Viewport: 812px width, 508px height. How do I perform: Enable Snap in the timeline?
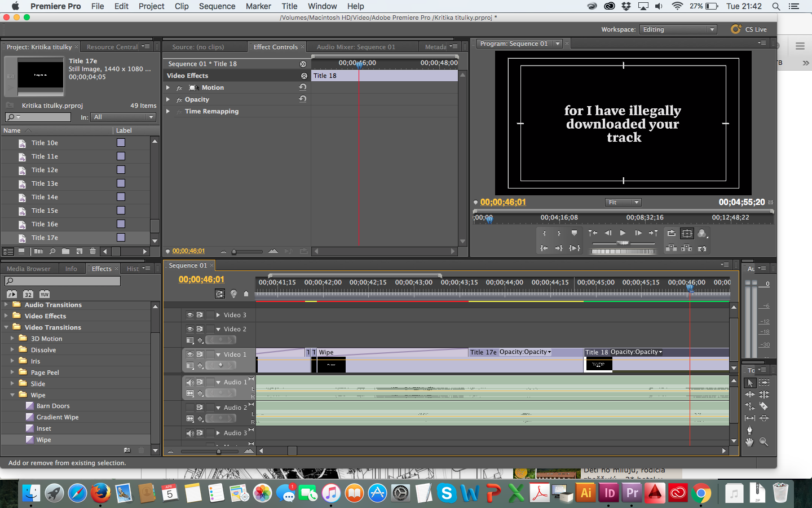(220, 294)
